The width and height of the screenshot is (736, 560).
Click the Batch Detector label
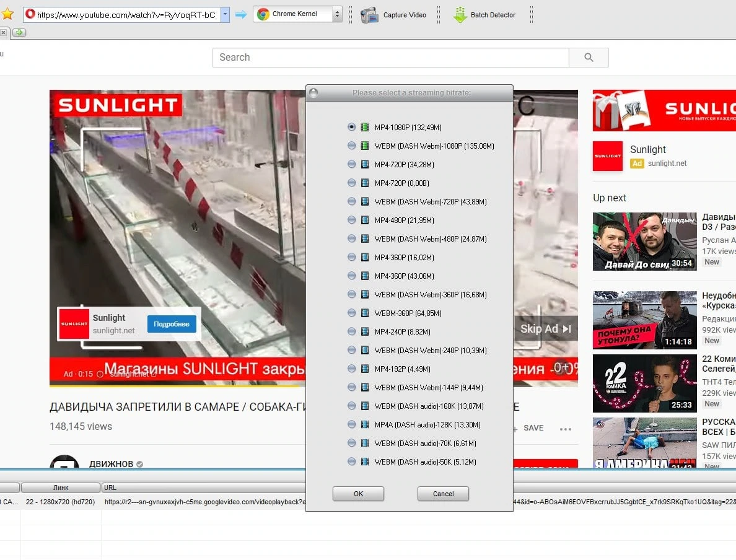(493, 15)
